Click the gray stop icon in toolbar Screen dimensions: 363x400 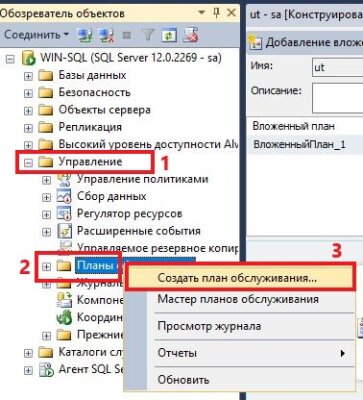coord(127,35)
